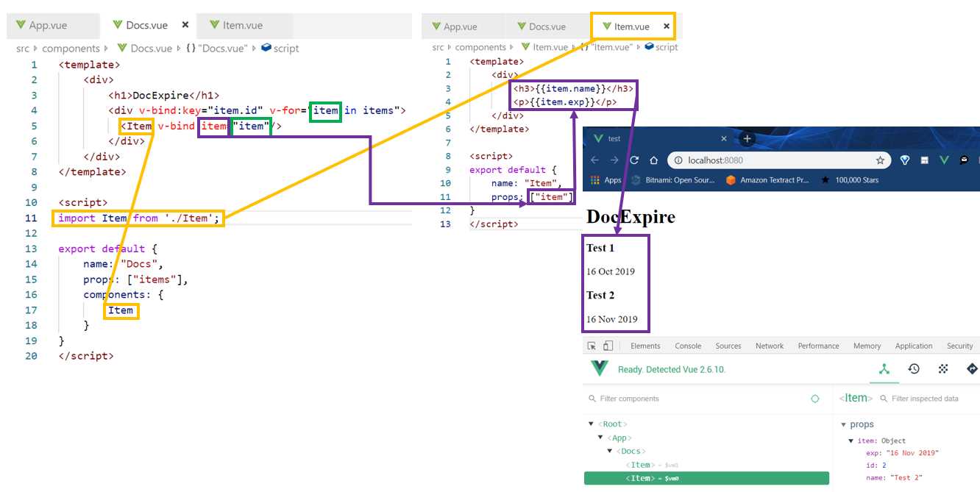Collapse the Root node in the component tree
The image size is (980, 492).
592,424
